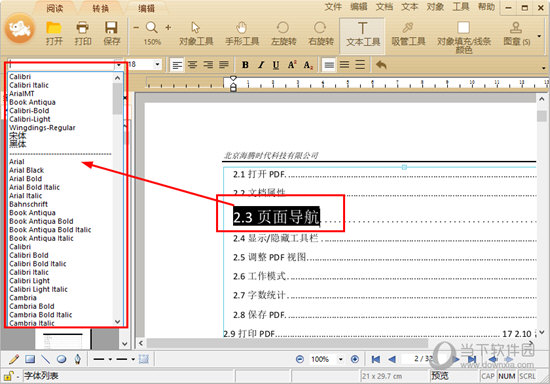Align text left
The height and width of the screenshot is (384, 550).
pos(177,65)
